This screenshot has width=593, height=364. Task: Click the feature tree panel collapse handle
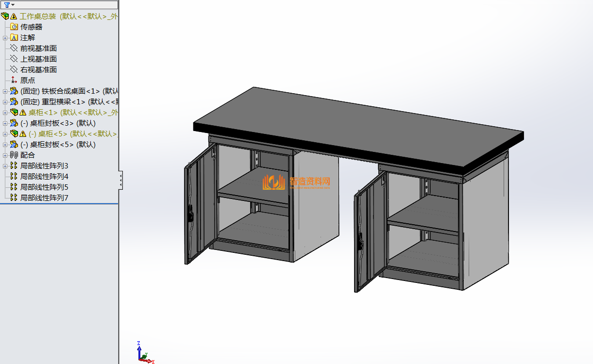tap(120, 180)
